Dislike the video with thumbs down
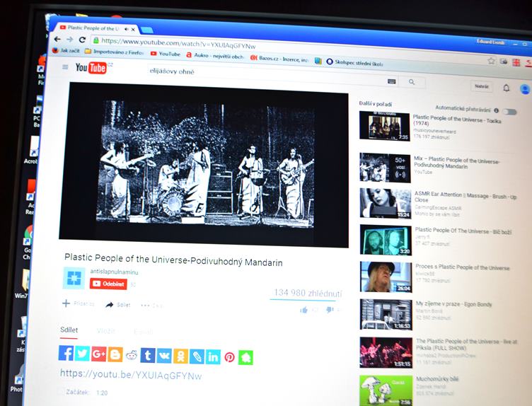The height and width of the screenshot is (406, 532). click(x=330, y=310)
